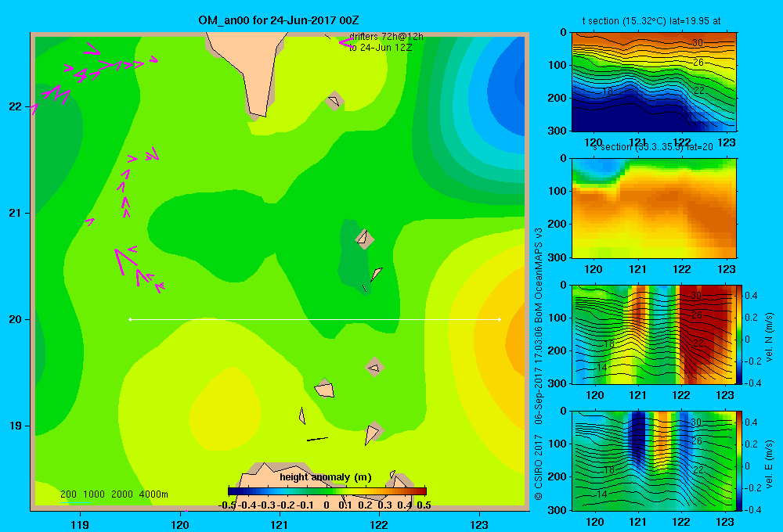The width and height of the screenshot is (783, 532).
Task: Click the island near 19.5N 121.95E
Action: (x=374, y=367)
